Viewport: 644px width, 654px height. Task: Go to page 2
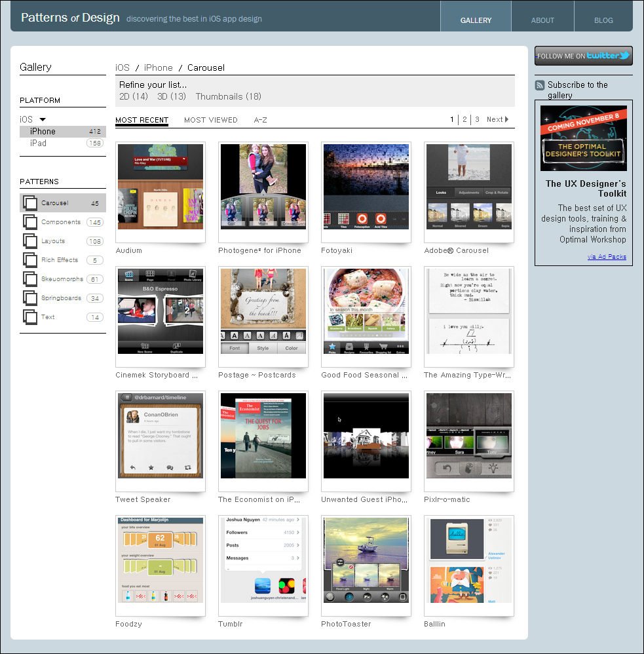point(464,119)
